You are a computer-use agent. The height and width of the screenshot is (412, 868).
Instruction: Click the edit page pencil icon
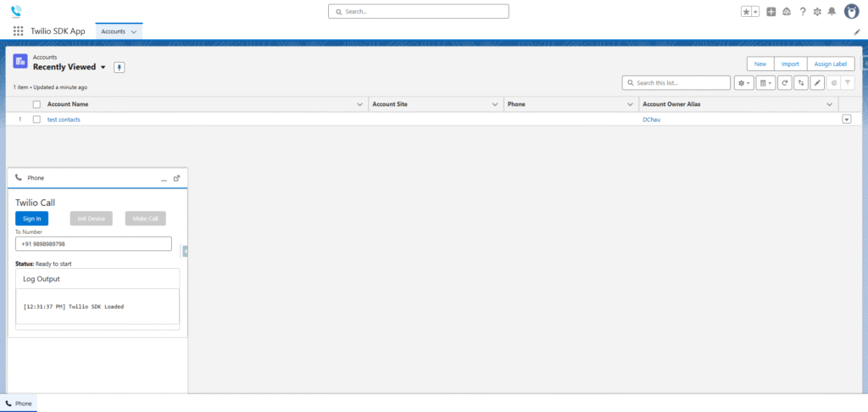(857, 32)
